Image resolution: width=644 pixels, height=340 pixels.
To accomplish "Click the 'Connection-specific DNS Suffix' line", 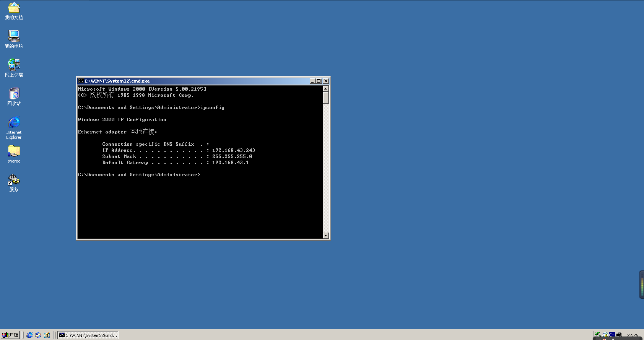I will pos(156,144).
